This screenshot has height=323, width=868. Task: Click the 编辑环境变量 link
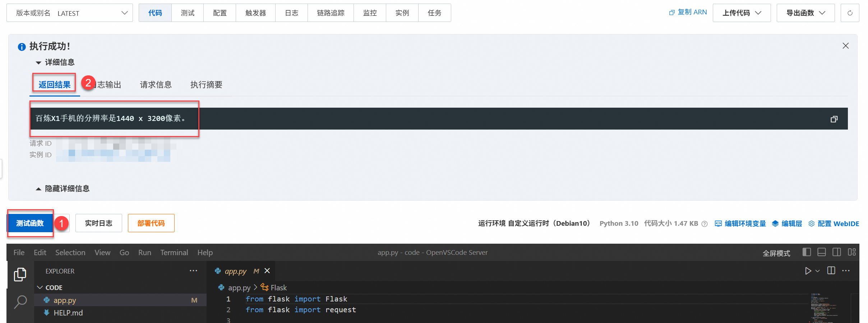pyautogui.click(x=740, y=224)
